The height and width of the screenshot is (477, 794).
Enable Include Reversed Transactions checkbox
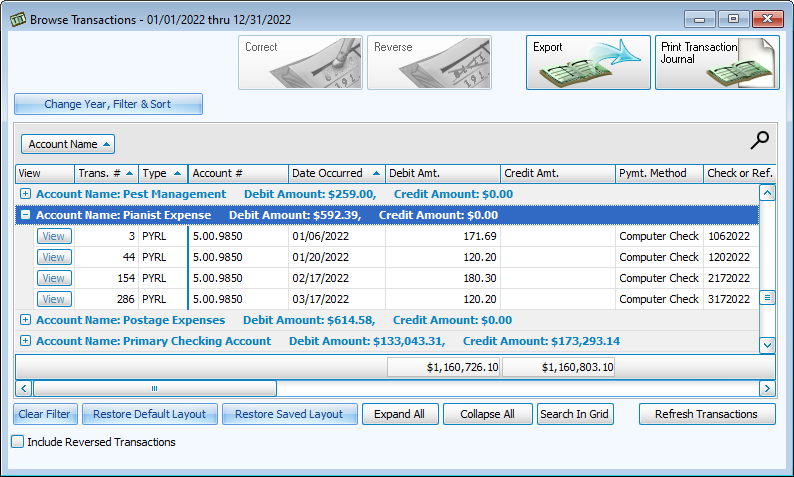tap(17, 441)
